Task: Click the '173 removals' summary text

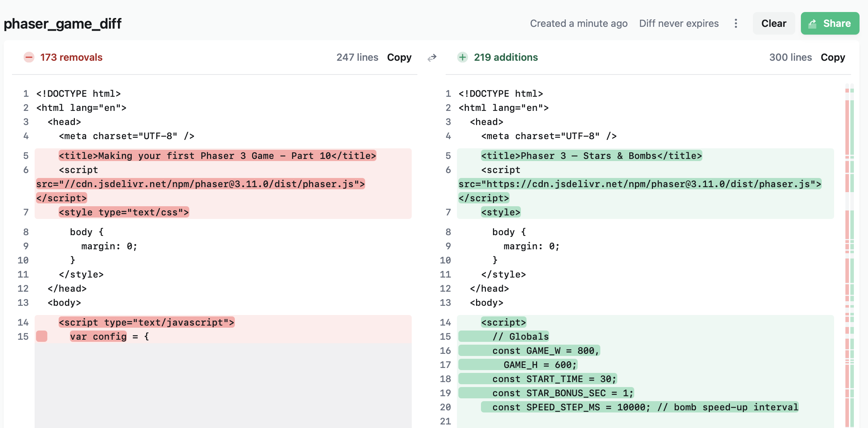Action: tap(71, 57)
